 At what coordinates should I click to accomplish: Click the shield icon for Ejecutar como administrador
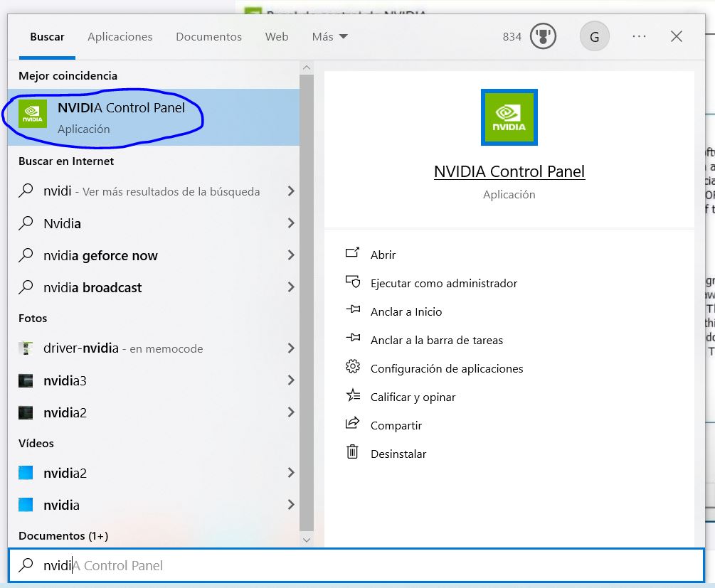[x=352, y=282]
